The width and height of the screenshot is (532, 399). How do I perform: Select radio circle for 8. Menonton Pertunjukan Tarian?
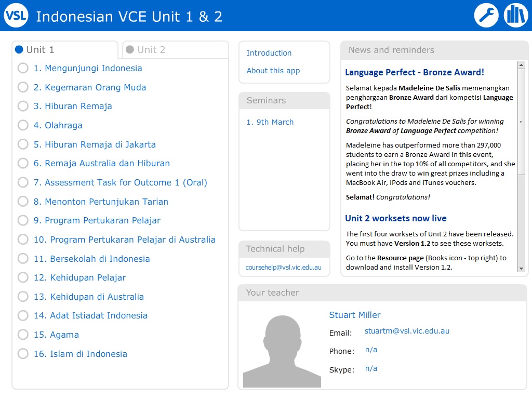[x=23, y=202]
